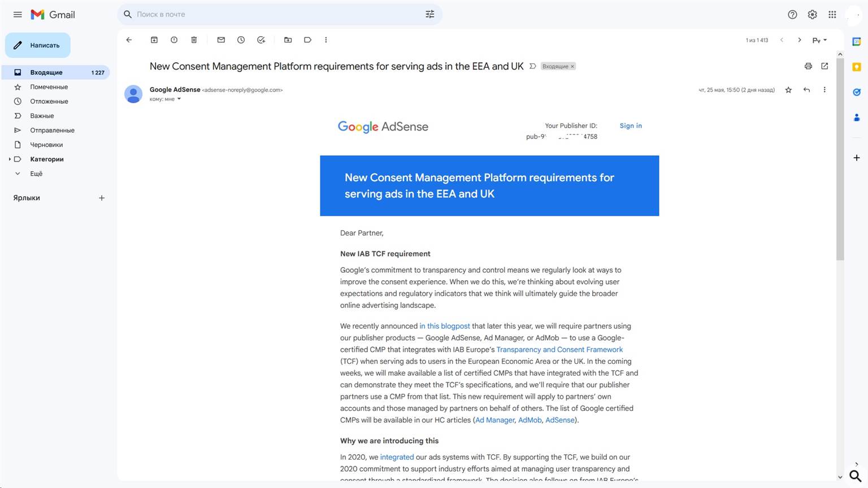Screen dimensions: 868x488
Task: Open the message's more options menu
Action: click(824, 90)
